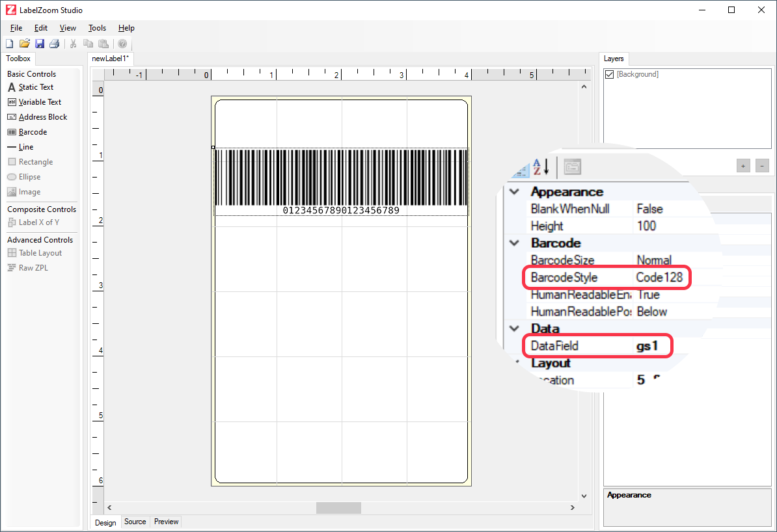Open the View menu
Image resolution: width=777 pixels, height=532 pixels.
tap(68, 28)
